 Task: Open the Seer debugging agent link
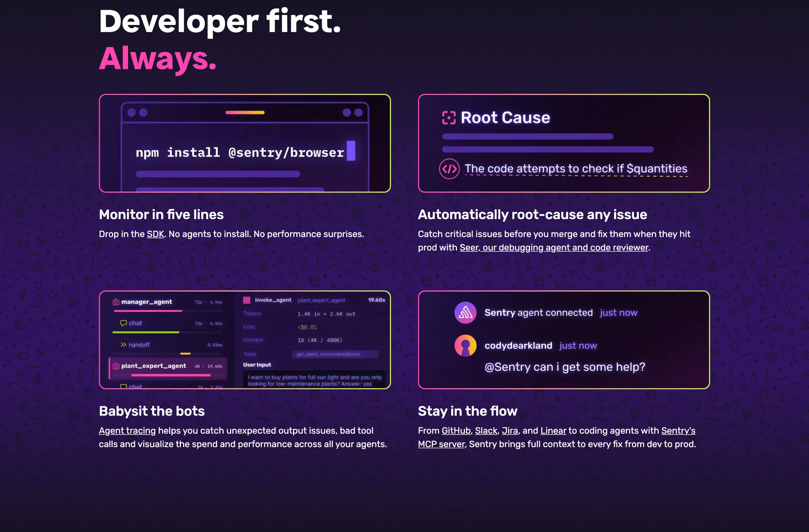pyautogui.click(x=554, y=248)
